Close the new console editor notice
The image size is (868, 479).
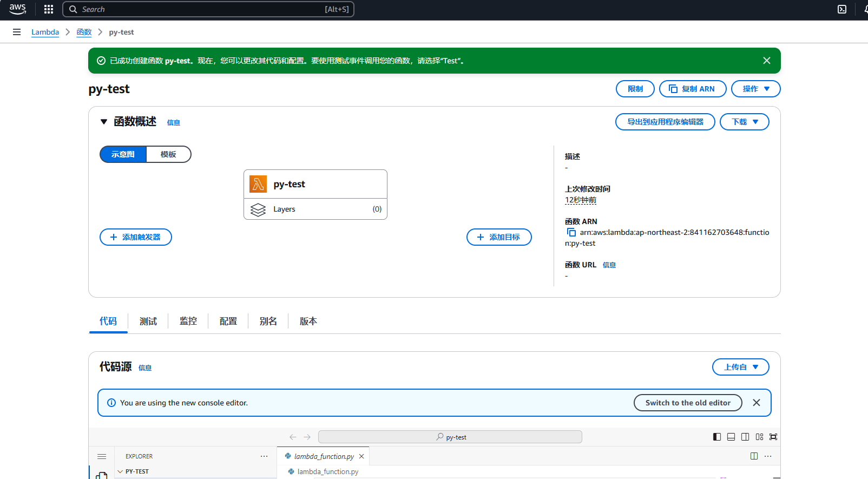coord(757,403)
